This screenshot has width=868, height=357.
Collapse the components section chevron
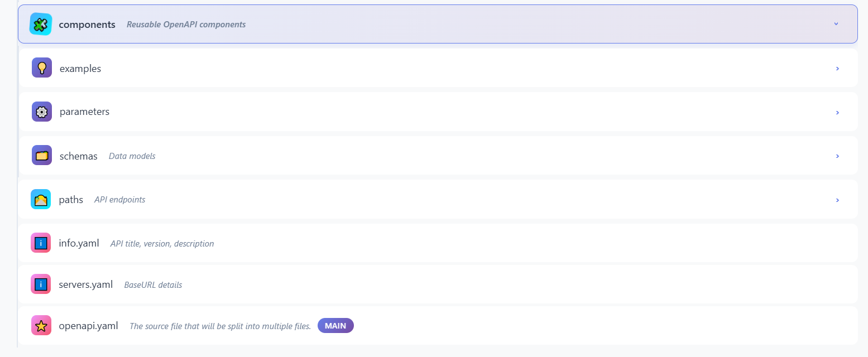(x=836, y=24)
